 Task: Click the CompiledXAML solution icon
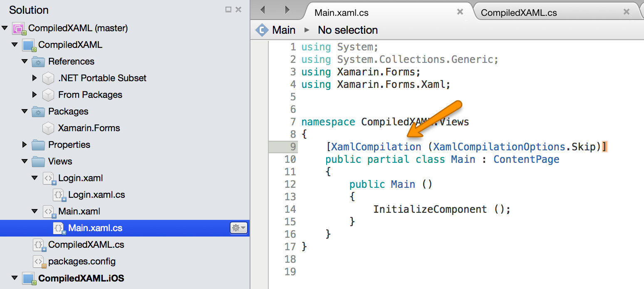click(18, 28)
